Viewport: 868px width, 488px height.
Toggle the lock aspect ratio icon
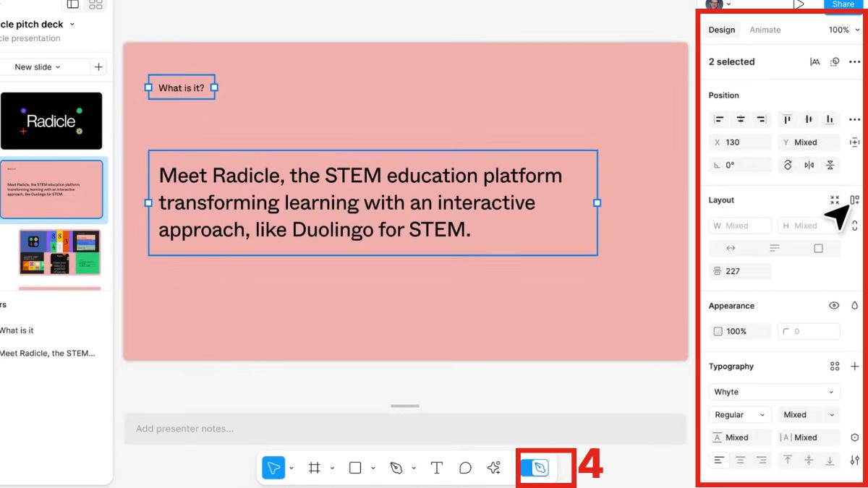(854, 226)
